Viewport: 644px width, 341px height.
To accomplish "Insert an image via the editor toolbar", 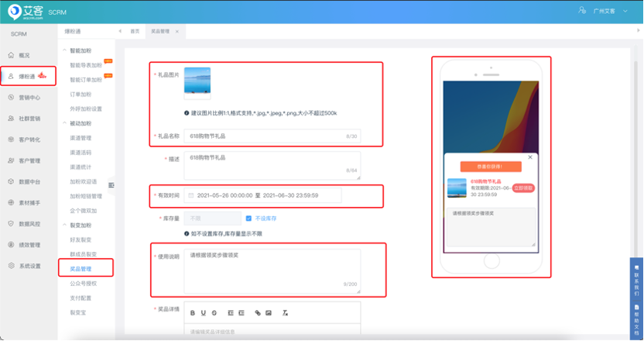I will pyautogui.click(x=269, y=312).
